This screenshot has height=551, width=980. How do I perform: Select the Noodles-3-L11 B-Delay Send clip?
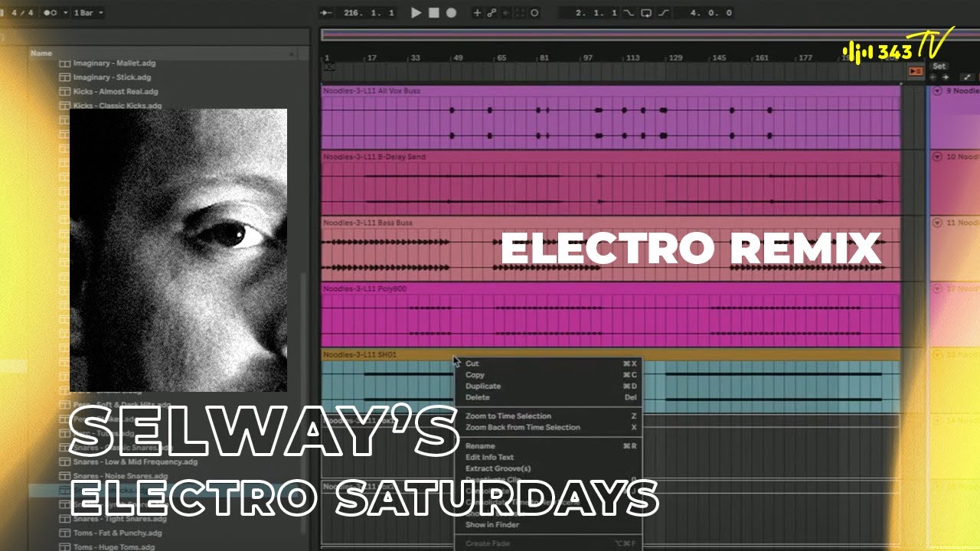coord(610,183)
